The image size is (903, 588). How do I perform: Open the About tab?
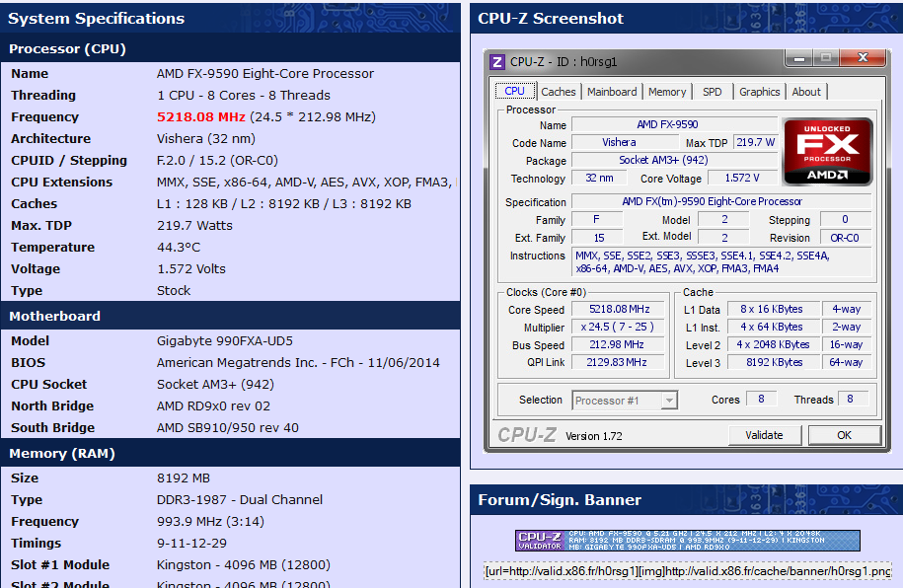(806, 92)
